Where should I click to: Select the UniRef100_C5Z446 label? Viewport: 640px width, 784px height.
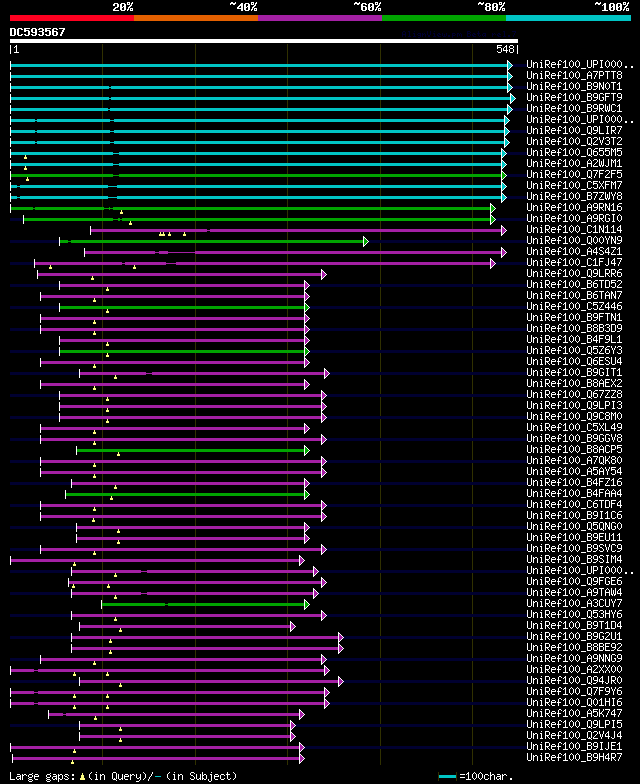pyautogui.click(x=574, y=306)
